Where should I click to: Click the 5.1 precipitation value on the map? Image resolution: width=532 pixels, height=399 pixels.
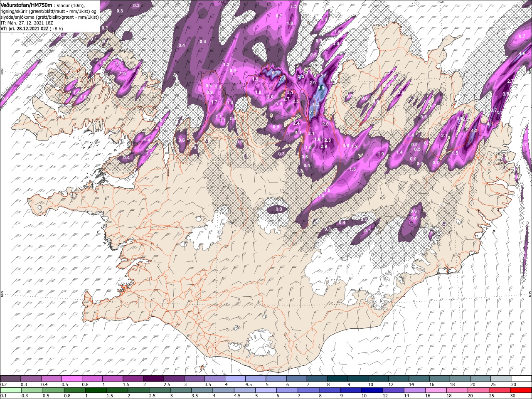[324, 76]
